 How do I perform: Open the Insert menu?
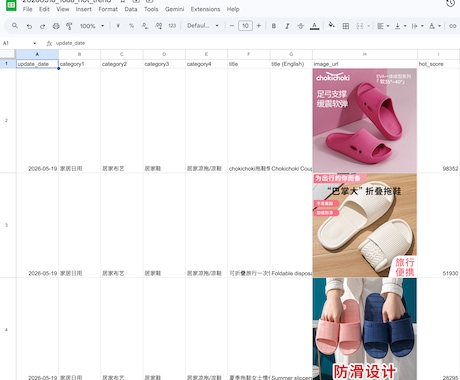click(x=84, y=9)
